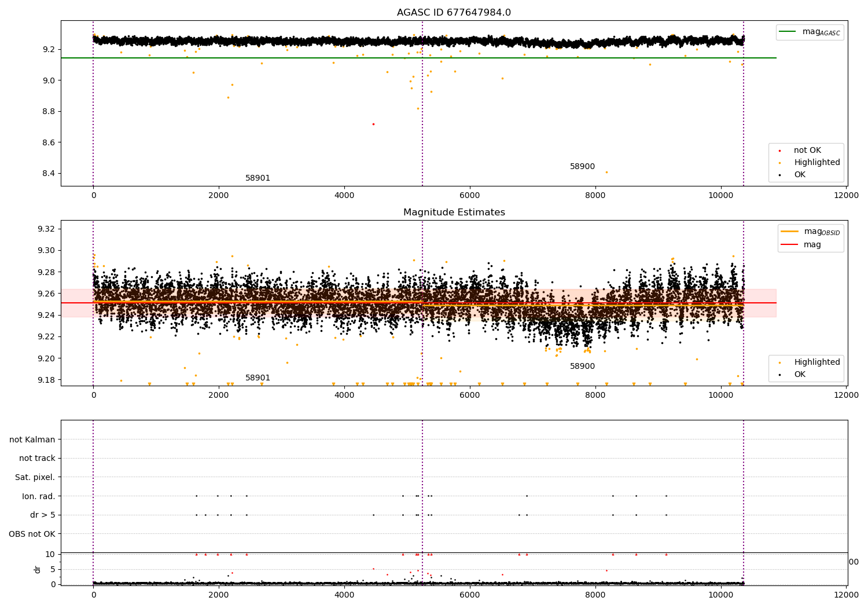Click the "58901" annotation in the middle plot
Screen dimensions: 868x608
point(258,378)
